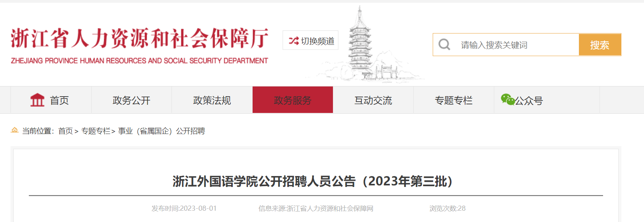This screenshot has width=644, height=222.
Task: Click the 浙江省人力资源和社会保障厅 logo title
Action: 140,38
